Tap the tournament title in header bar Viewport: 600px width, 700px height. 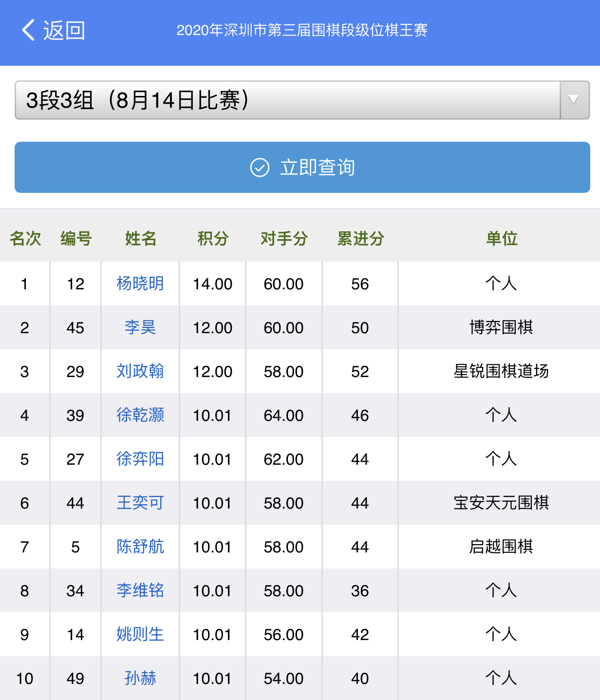click(302, 30)
